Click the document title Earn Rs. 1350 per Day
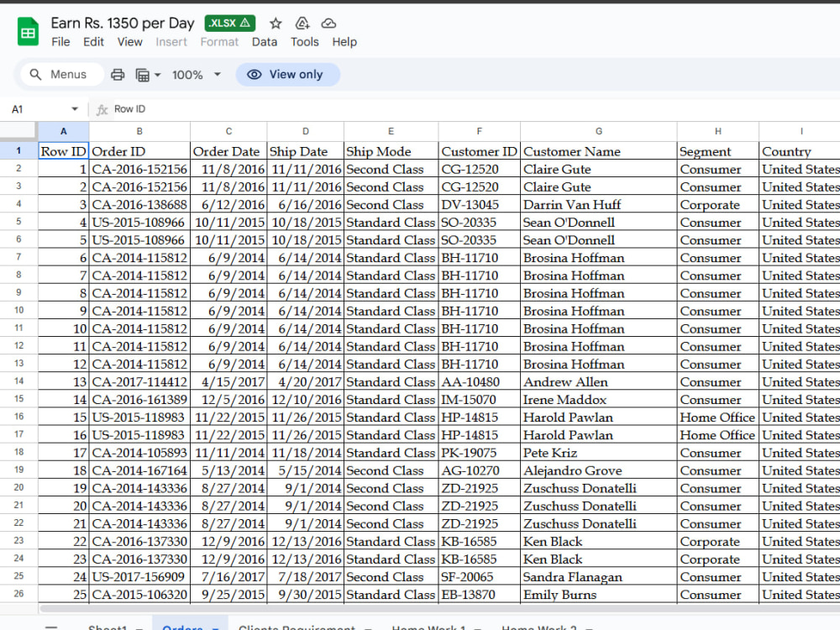Screen dimensions: 840x630 pyautogui.click(x=123, y=23)
